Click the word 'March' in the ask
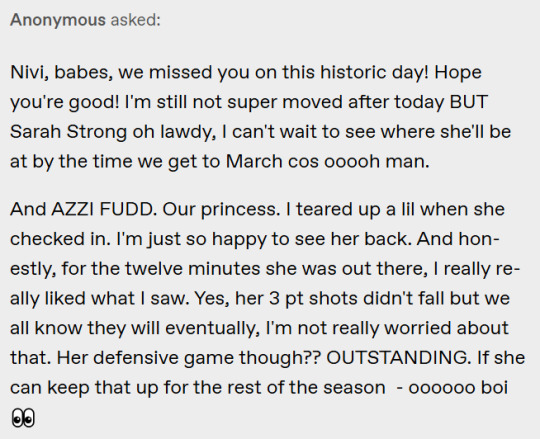Screen dimensions: 540x439 [254, 161]
